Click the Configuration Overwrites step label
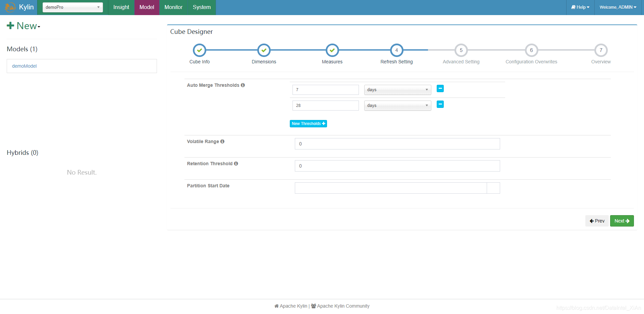 (x=531, y=62)
